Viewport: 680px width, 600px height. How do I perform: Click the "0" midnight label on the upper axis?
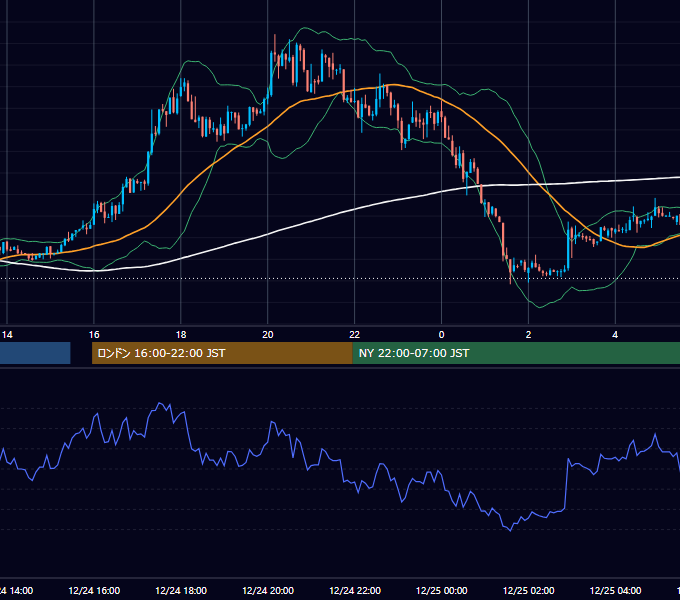click(x=441, y=335)
